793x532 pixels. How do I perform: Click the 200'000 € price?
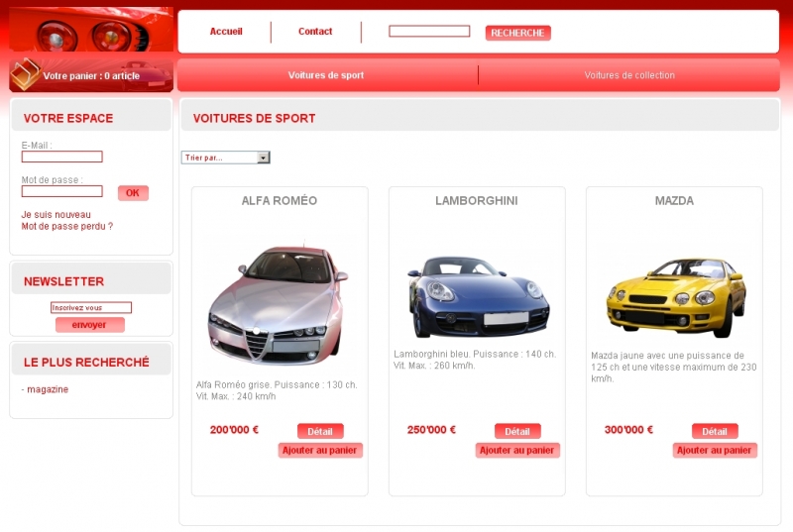(234, 430)
